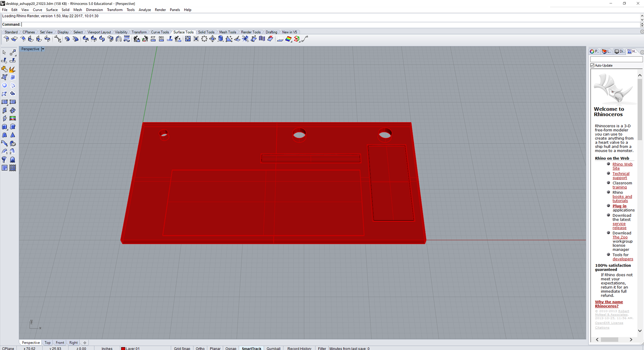Screen dimensions: 644x350
Task: Click CPlane coordinate mode in status bar
Action: (8, 348)
